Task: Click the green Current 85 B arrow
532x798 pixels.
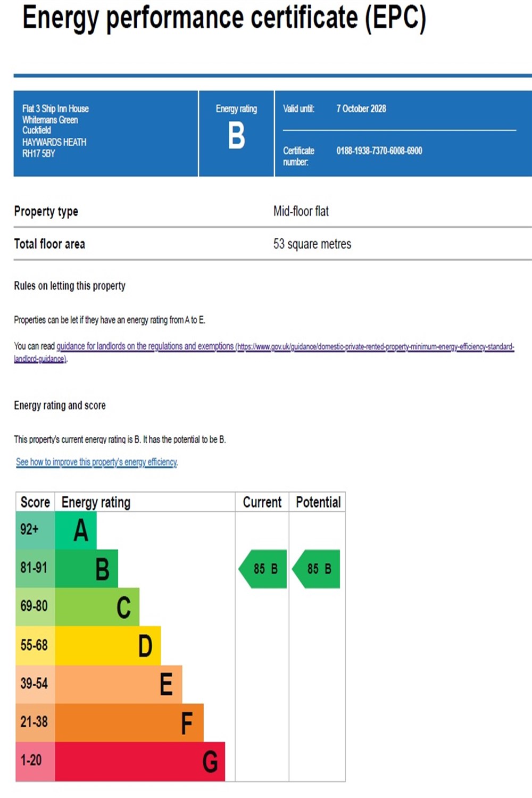Action: point(263,569)
